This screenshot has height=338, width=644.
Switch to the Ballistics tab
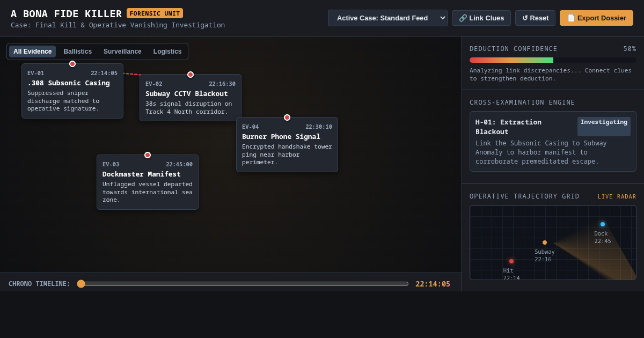(x=78, y=52)
